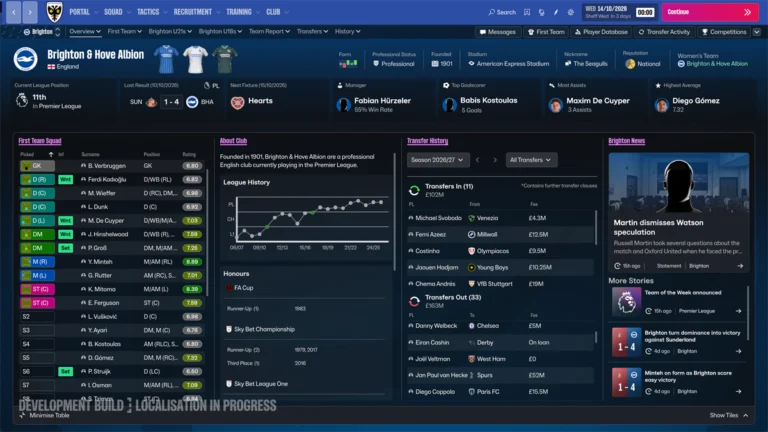Viewport: 768px width, 432px height.
Task: Expand the First Team dropdown
Action: tap(124, 31)
